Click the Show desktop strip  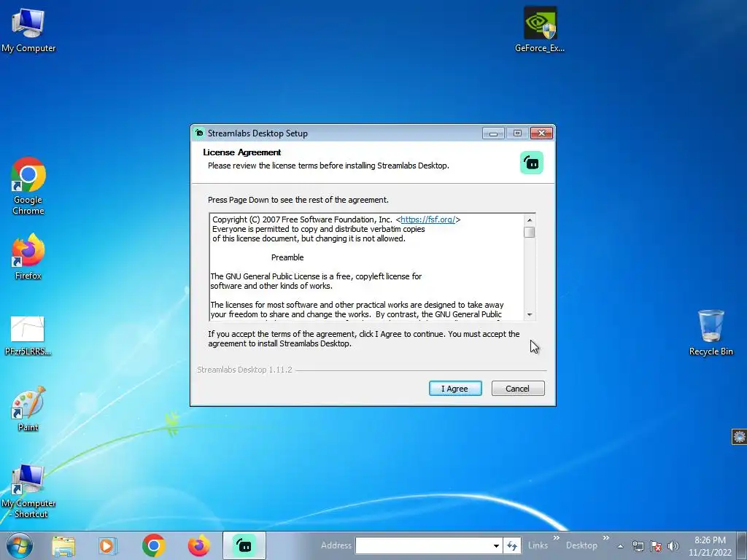click(x=742, y=545)
